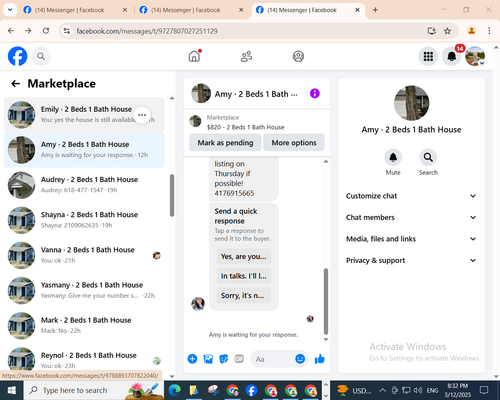This screenshot has width=500, height=400.
Task: Open the tab search dropdown arrow
Action: pyautogui.click(x=10, y=10)
